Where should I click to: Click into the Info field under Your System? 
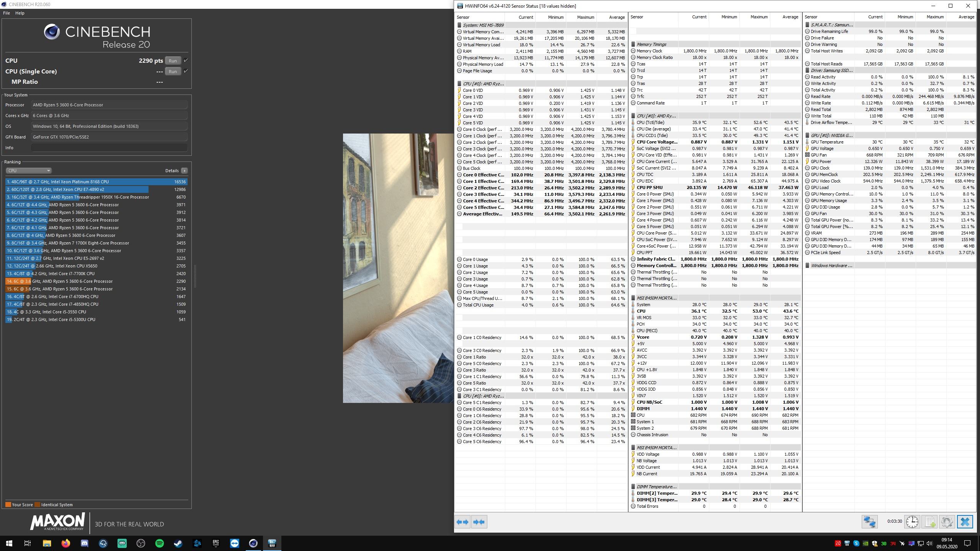(x=109, y=148)
